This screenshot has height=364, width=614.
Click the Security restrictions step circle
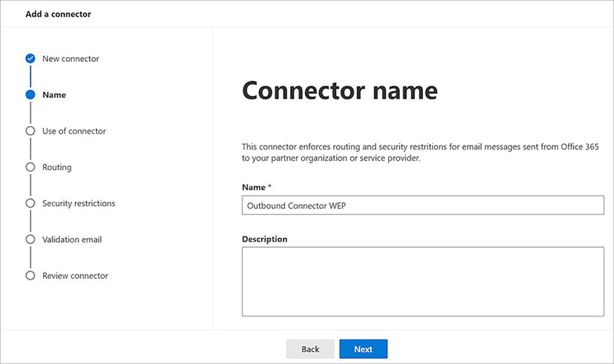(x=30, y=203)
